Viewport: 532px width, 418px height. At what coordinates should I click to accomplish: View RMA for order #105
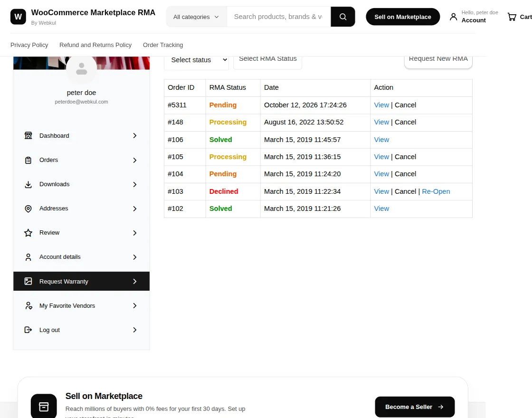(x=381, y=157)
